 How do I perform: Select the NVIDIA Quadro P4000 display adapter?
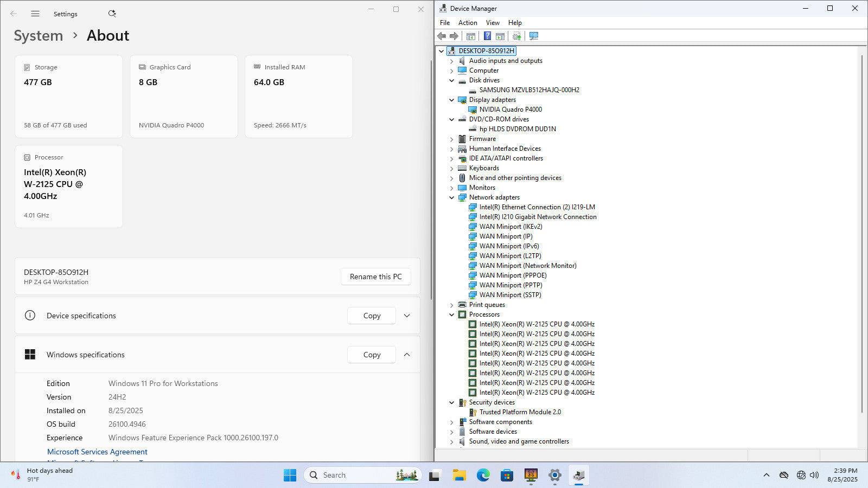(x=510, y=110)
